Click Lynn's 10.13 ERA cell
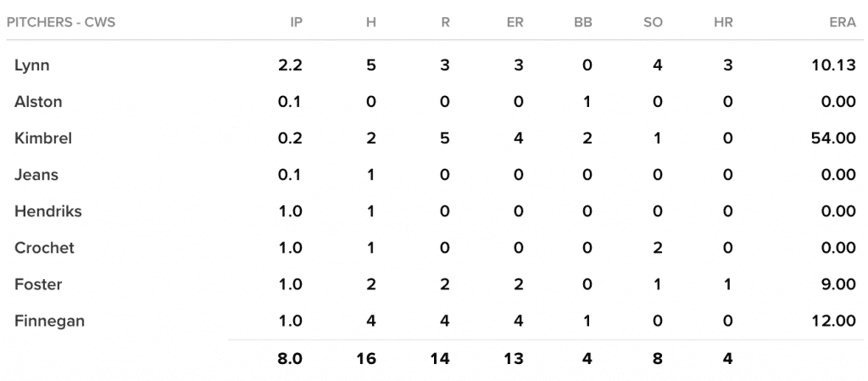The image size is (868, 381). click(x=835, y=65)
